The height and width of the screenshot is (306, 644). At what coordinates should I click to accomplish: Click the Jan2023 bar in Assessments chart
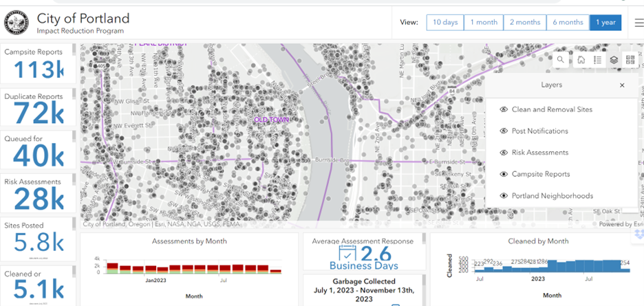click(151, 270)
